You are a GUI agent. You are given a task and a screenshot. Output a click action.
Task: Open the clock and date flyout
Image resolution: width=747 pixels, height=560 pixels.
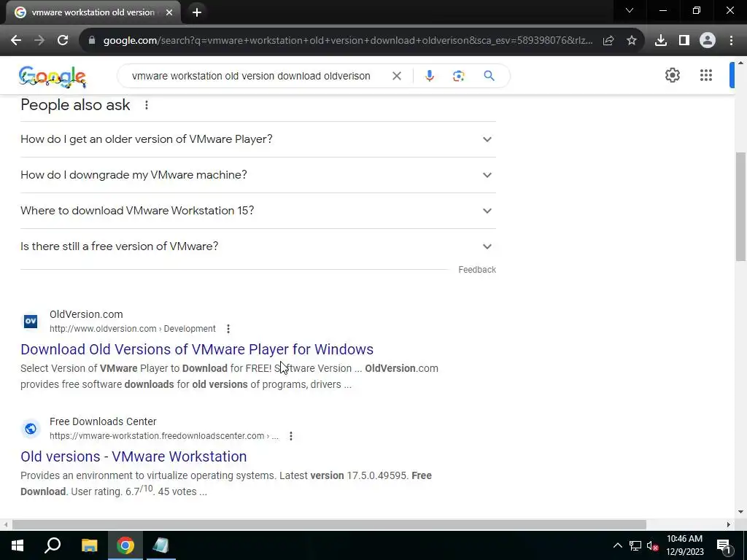pos(684,545)
